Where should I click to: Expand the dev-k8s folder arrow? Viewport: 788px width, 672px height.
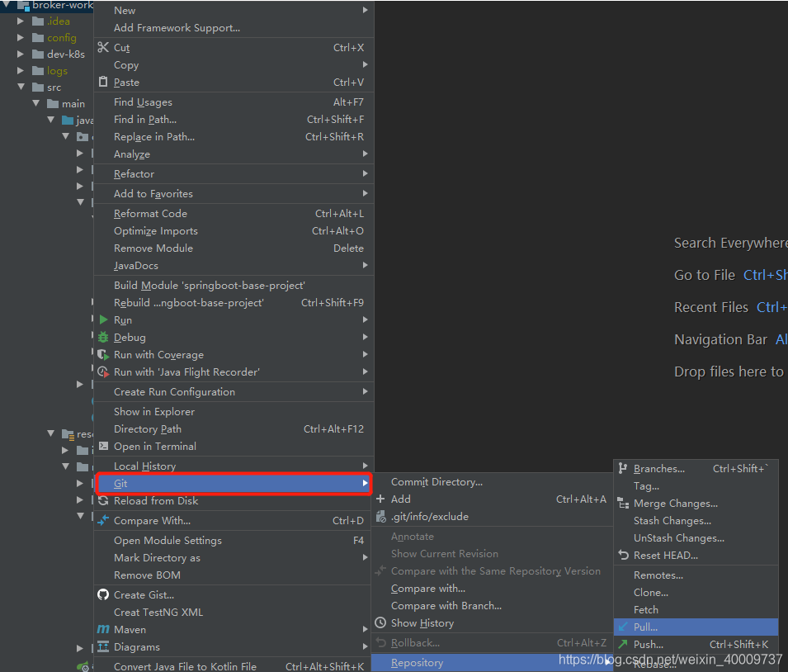[21, 54]
